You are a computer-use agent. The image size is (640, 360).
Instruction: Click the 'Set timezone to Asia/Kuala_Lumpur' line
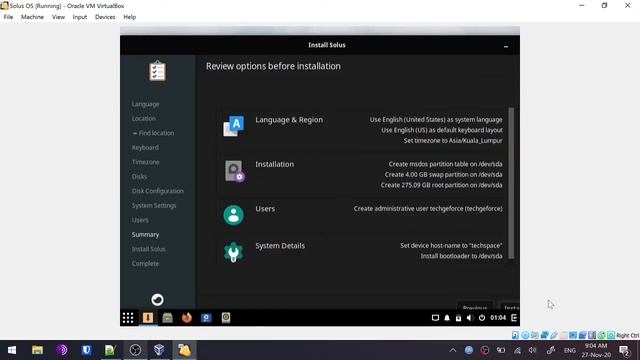[x=453, y=141]
